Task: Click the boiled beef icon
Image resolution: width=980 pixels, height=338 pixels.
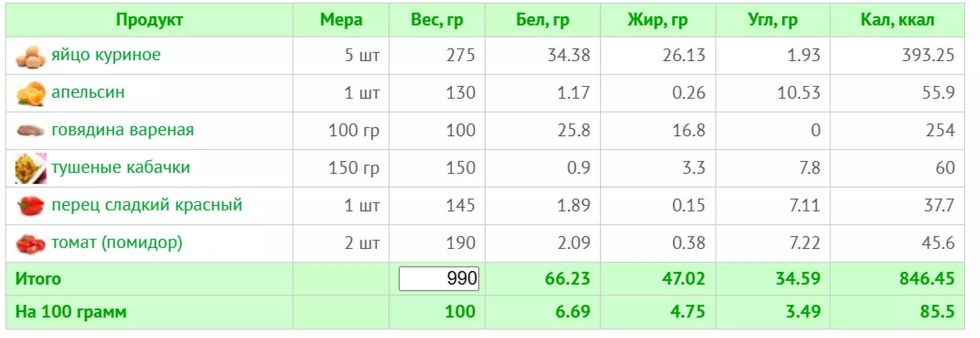Action: click(30, 131)
